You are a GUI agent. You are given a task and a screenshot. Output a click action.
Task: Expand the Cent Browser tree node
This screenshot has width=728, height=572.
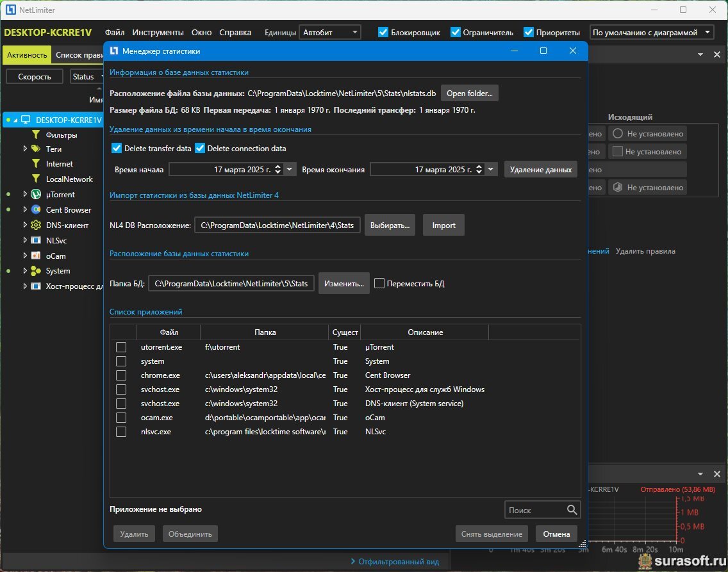pos(24,209)
